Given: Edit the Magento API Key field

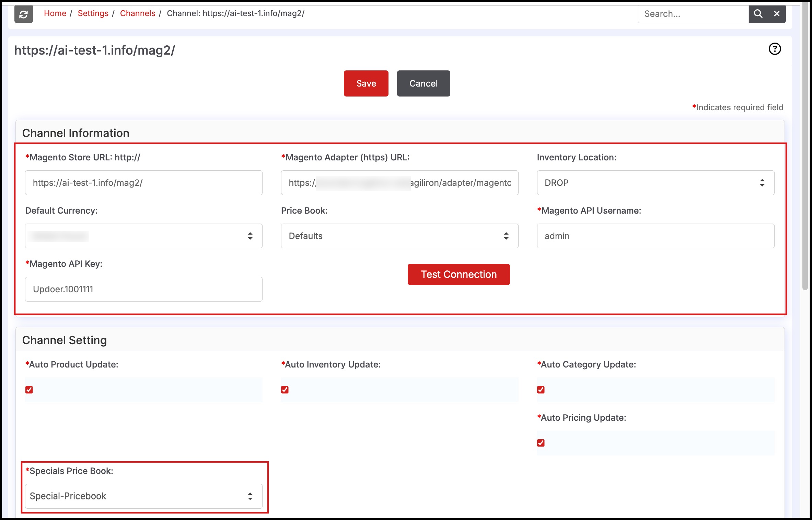Looking at the screenshot, I should click(144, 289).
